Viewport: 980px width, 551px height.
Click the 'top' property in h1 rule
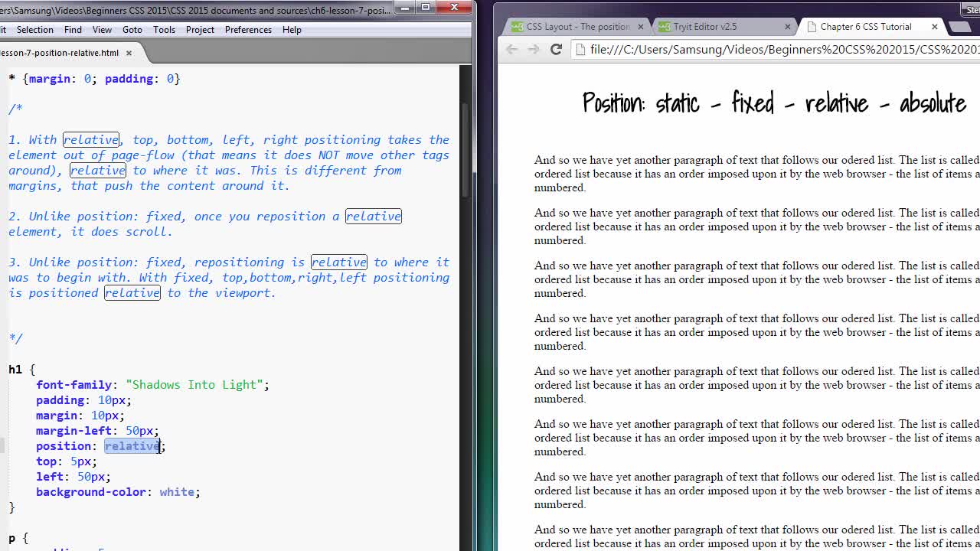(x=46, y=461)
